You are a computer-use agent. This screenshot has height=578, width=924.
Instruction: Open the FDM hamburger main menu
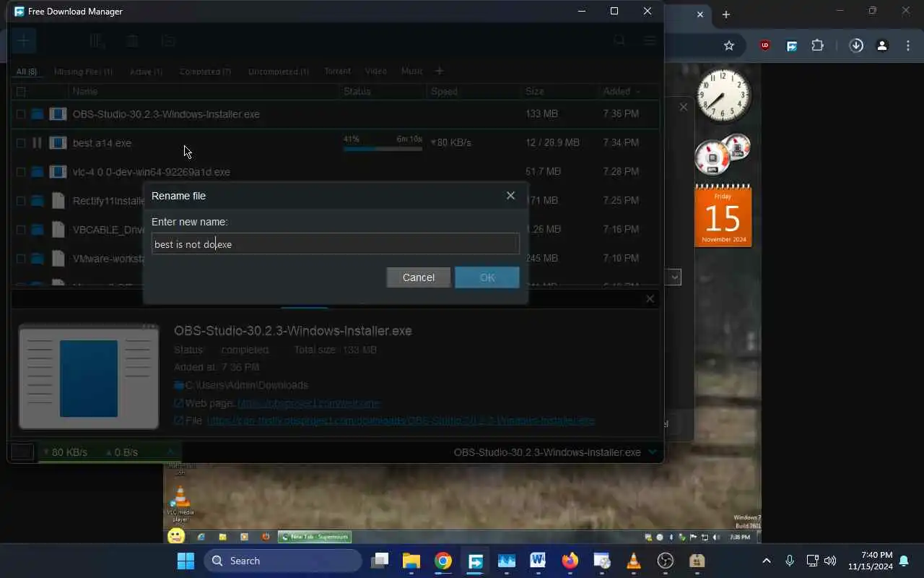[650, 41]
